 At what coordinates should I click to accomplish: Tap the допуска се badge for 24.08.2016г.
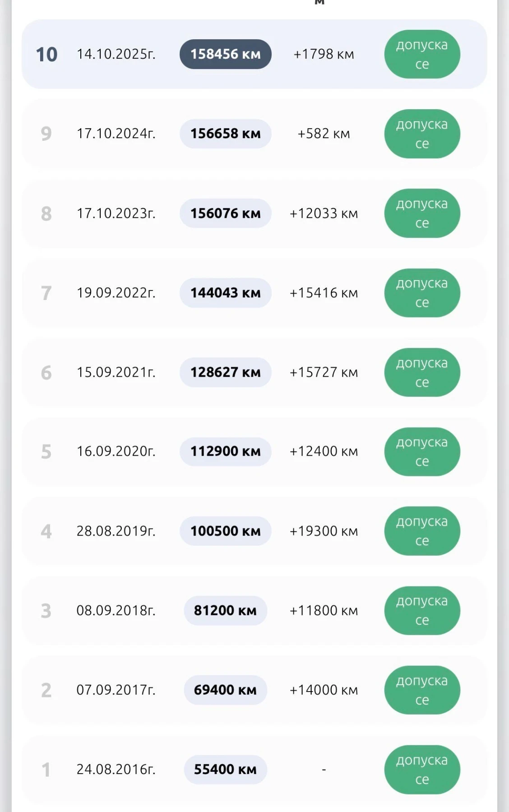422,770
